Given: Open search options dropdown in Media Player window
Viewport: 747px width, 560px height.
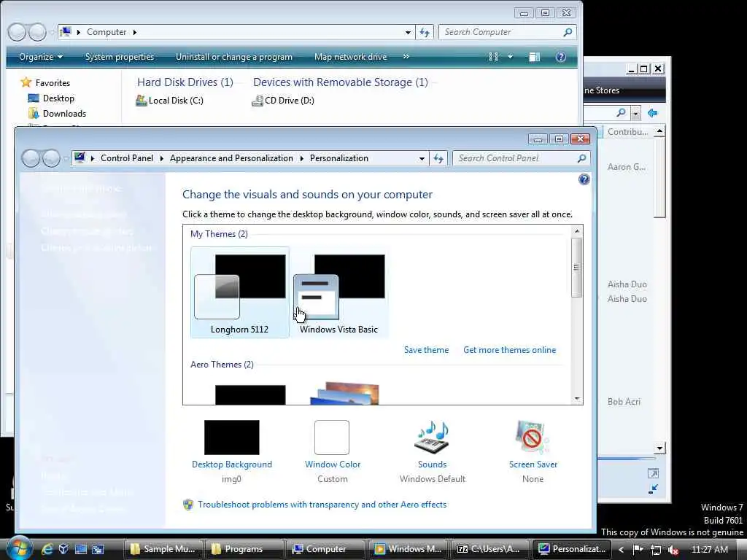Looking at the screenshot, I should 635,113.
